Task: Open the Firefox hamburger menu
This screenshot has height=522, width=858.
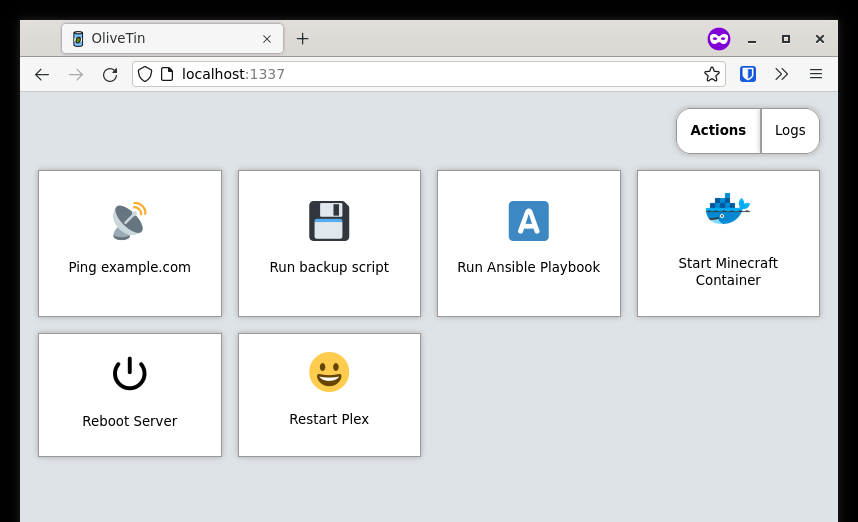Action: [x=816, y=74]
